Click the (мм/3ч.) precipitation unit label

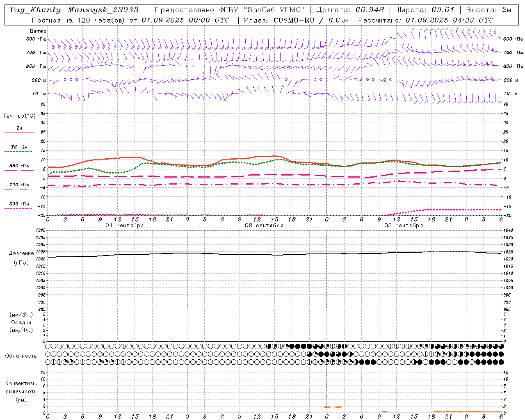21,315
